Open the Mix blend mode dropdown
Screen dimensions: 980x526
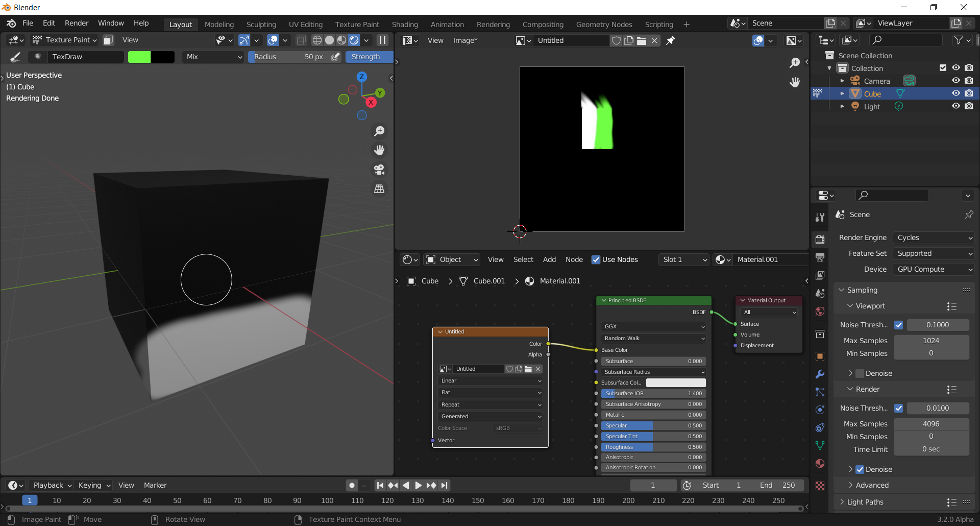(x=213, y=57)
